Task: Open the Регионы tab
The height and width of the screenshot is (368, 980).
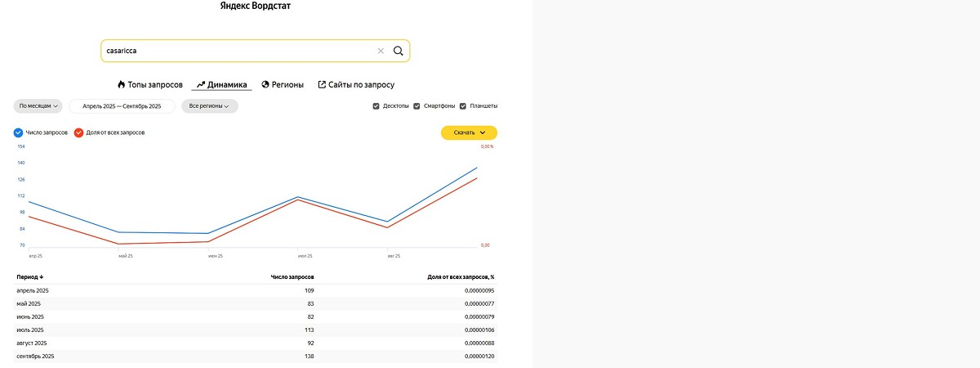Action: [x=287, y=84]
